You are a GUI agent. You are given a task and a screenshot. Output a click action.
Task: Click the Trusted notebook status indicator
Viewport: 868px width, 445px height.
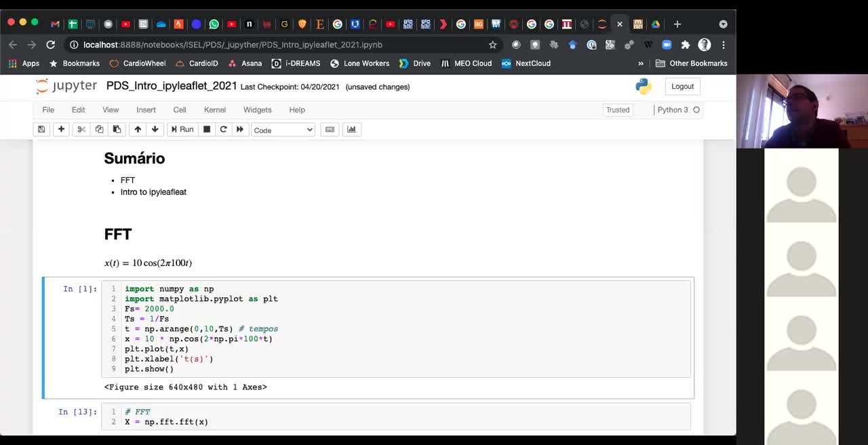point(617,109)
